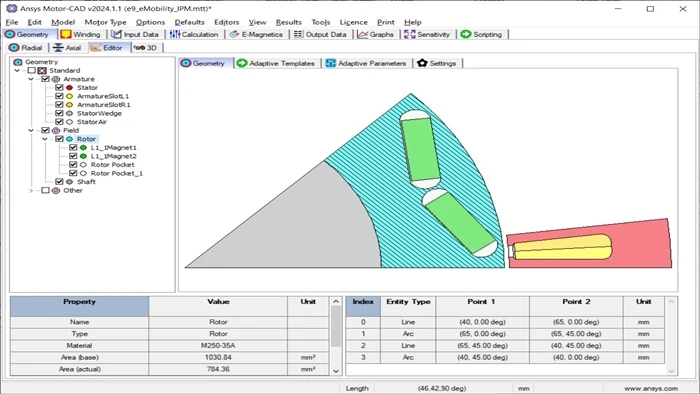Image resolution: width=700 pixels, height=394 pixels.
Task: Open the Winding tab icon
Action: pos(66,34)
